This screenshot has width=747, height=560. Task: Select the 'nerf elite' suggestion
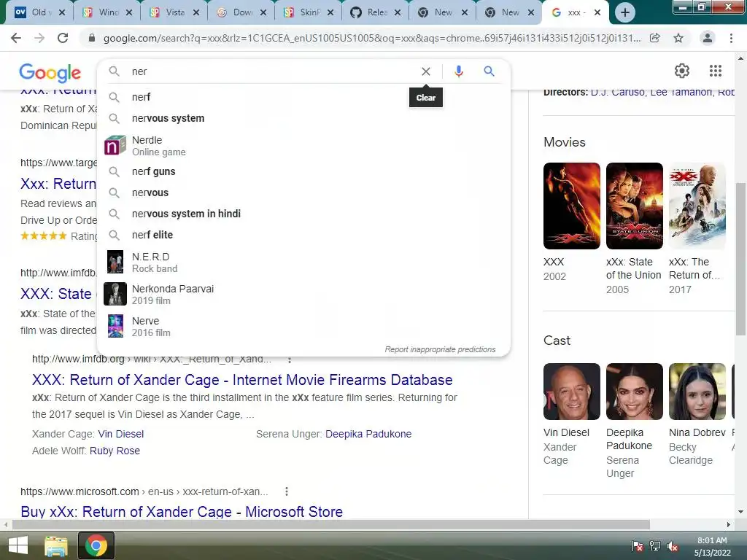coord(303,235)
